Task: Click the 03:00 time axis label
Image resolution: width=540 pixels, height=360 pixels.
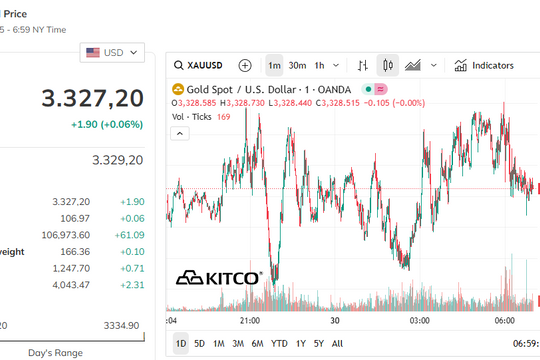Action: pyautogui.click(x=419, y=320)
